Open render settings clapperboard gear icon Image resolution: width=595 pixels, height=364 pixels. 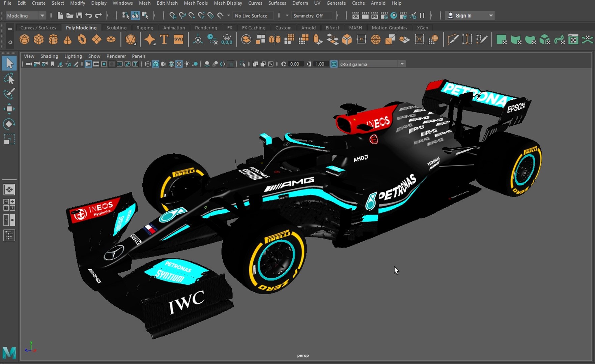(384, 16)
